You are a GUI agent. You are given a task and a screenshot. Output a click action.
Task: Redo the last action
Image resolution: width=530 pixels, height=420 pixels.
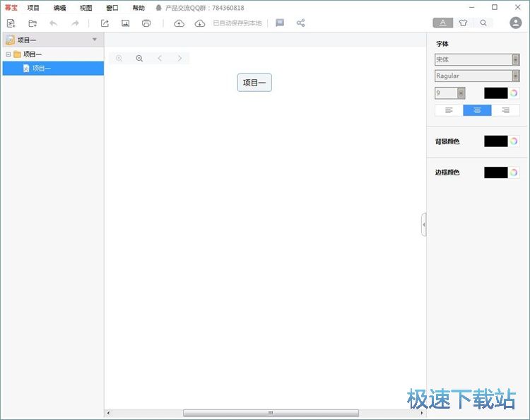[75, 23]
